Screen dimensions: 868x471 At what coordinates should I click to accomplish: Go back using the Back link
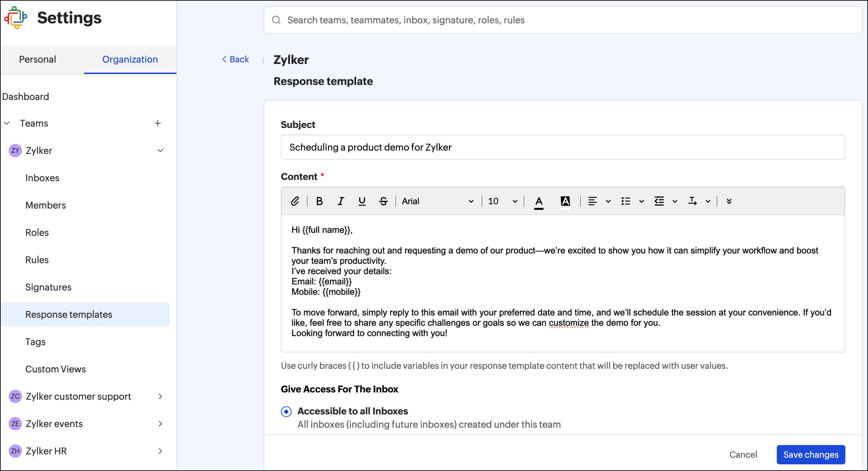coord(236,59)
